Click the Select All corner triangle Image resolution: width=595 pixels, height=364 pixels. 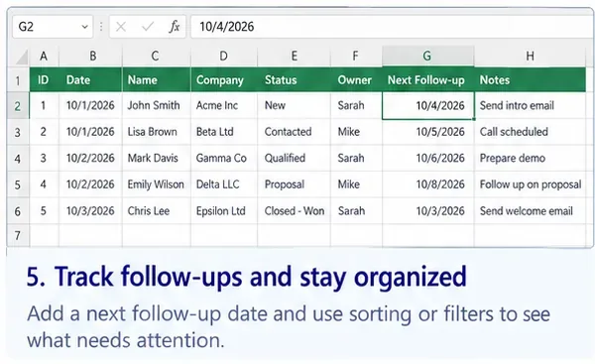[x=21, y=58]
